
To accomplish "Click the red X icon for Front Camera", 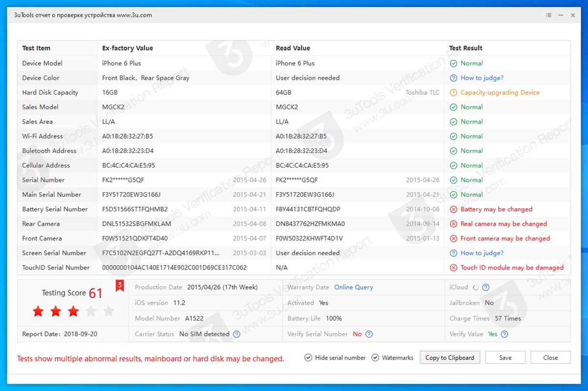I will (x=453, y=239).
